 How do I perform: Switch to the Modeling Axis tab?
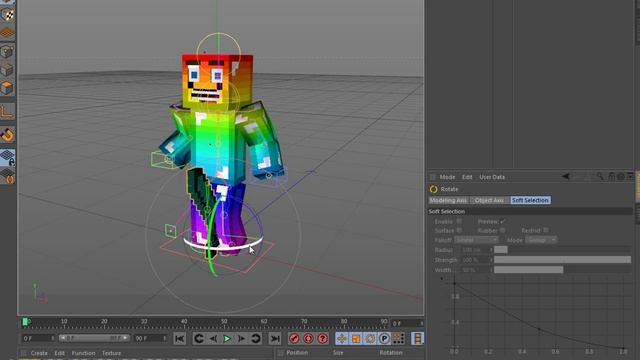[x=448, y=200]
